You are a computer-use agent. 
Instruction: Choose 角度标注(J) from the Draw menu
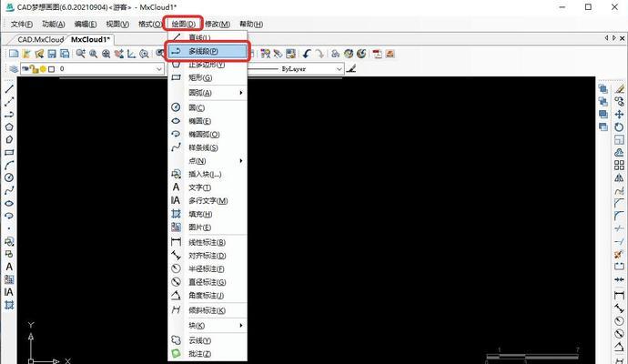[208, 296]
